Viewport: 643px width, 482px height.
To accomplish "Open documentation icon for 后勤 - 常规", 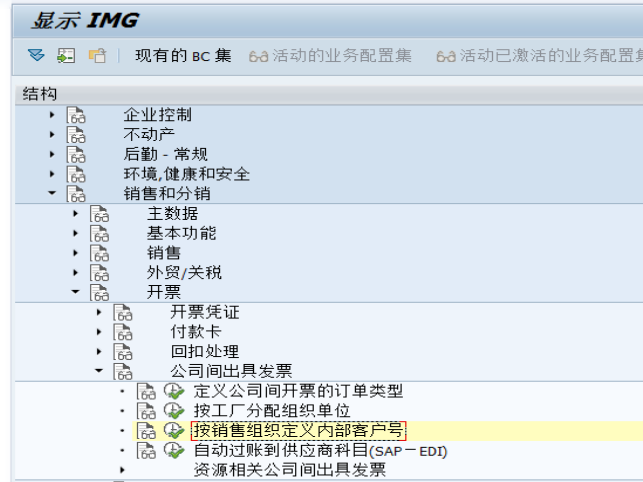I will (x=76, y=154).
